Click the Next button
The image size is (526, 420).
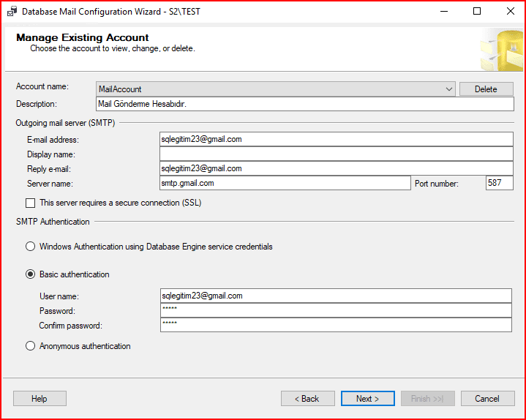point(367,399)
